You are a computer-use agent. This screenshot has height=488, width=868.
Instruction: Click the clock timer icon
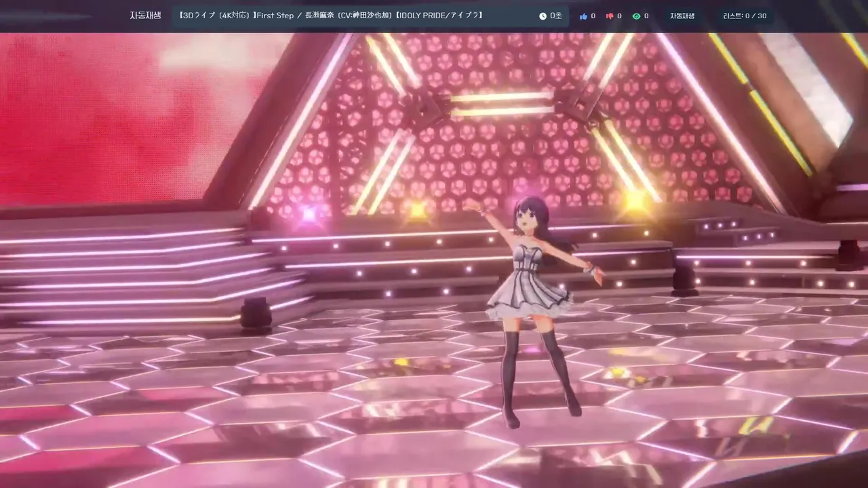[x=542, y=16]
